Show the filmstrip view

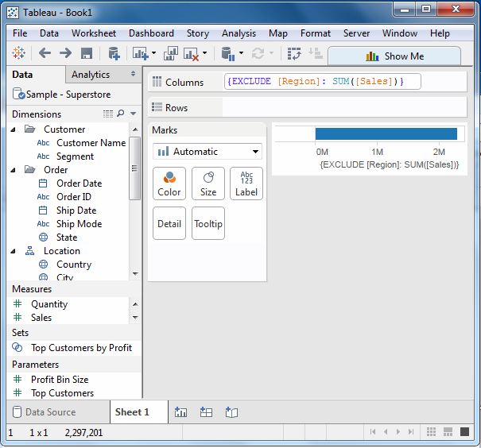click(448, 432)
